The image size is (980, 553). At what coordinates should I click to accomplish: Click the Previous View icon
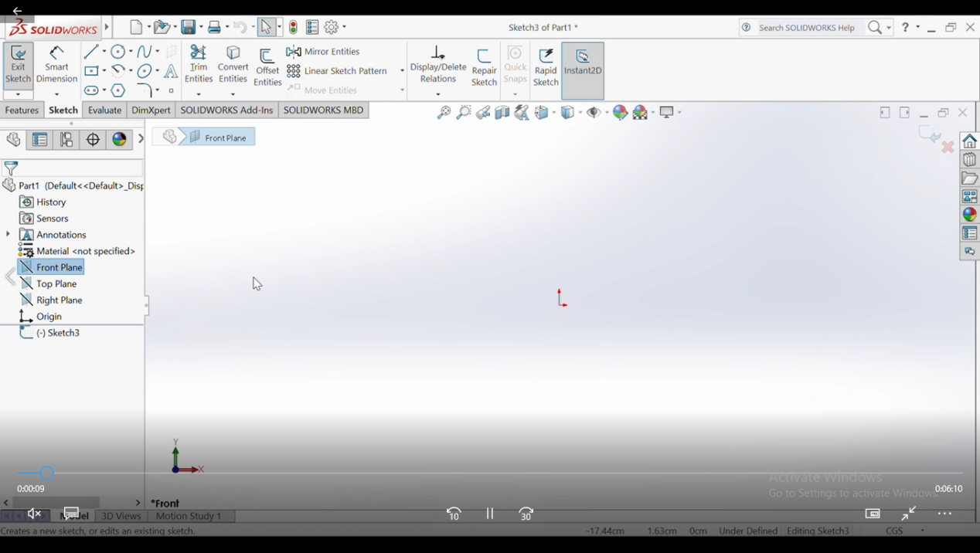point(483,113)
